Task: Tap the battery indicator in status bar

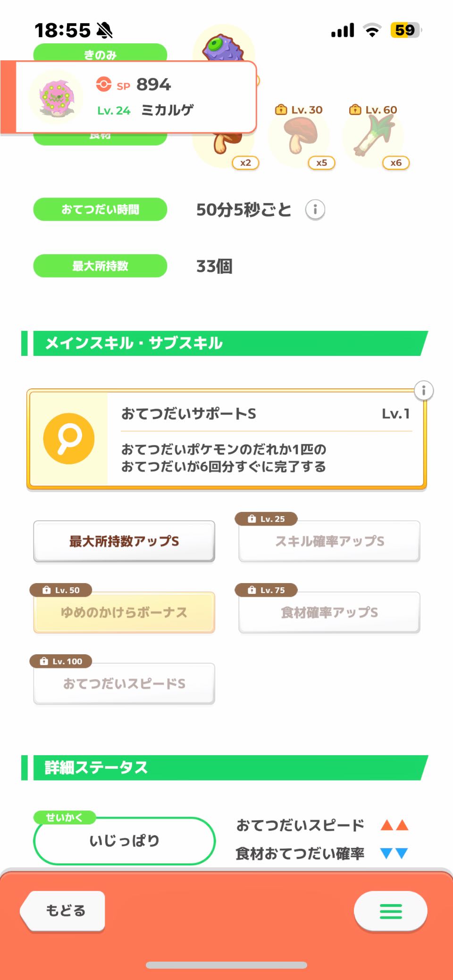Action: click(405, 30)
